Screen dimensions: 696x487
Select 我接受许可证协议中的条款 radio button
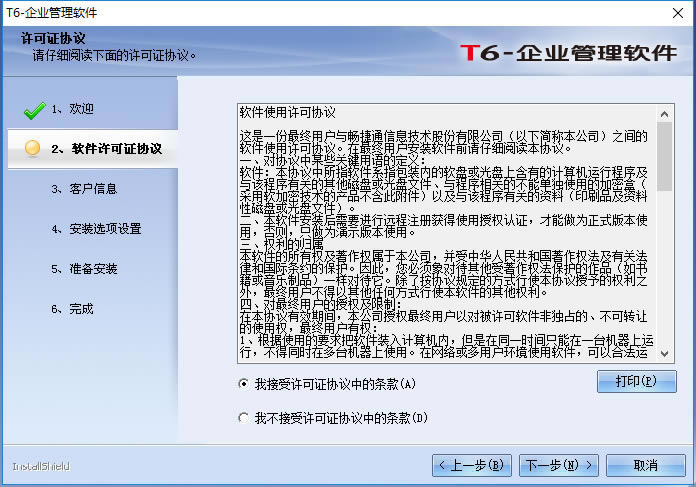tap(244, 384)
